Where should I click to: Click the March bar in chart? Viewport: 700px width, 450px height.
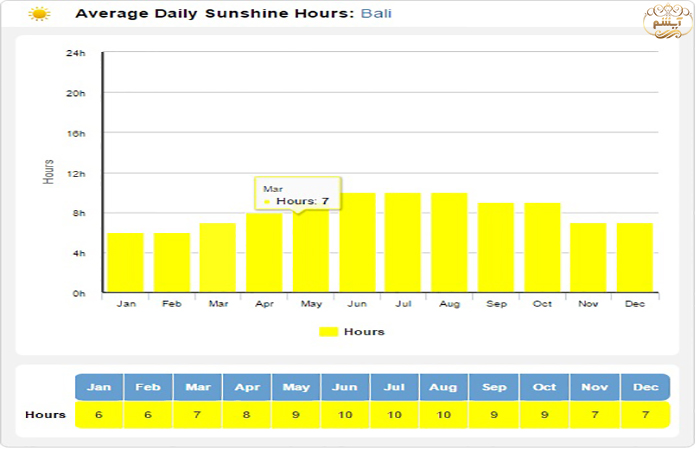(x=218, y=258)
